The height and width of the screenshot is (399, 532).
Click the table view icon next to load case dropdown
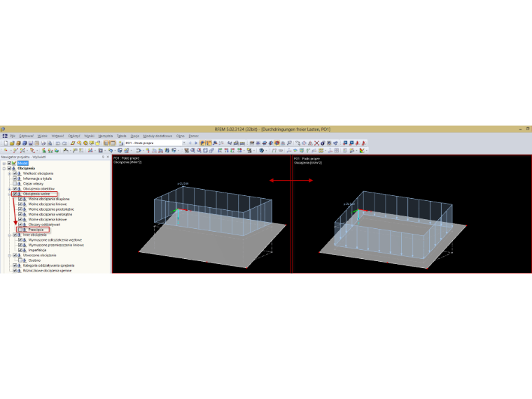click(x=112, y=143)
